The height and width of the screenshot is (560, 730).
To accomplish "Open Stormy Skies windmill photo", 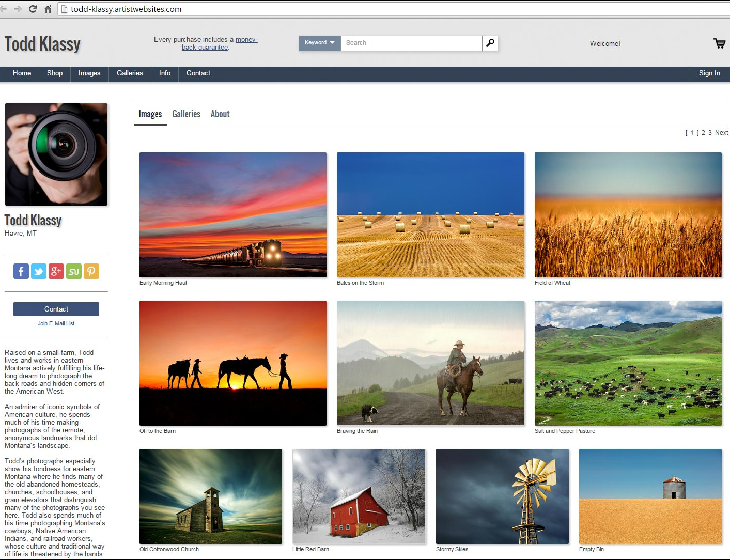I will [502, 496].
